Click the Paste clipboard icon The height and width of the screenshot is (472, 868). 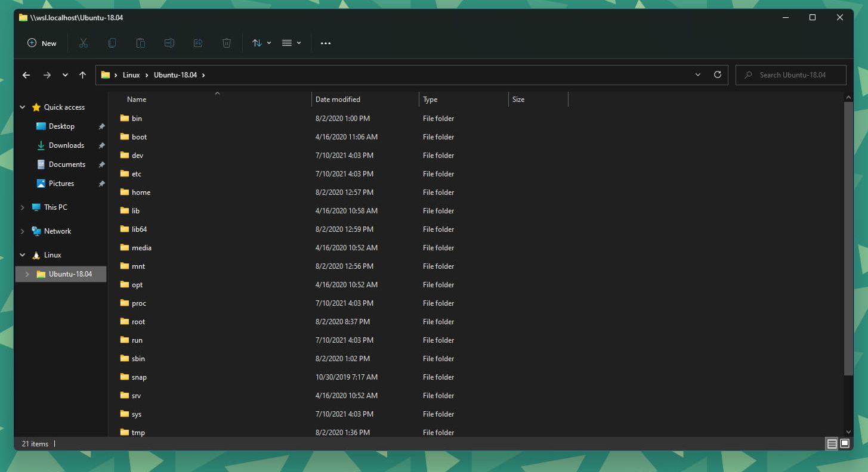[x=141, y=43]
